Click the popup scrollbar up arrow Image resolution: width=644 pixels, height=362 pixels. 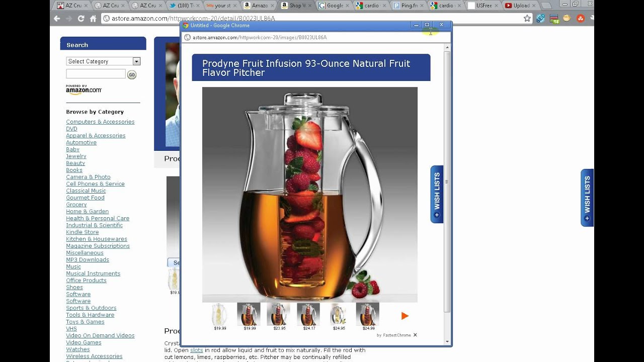coord(447,47)
